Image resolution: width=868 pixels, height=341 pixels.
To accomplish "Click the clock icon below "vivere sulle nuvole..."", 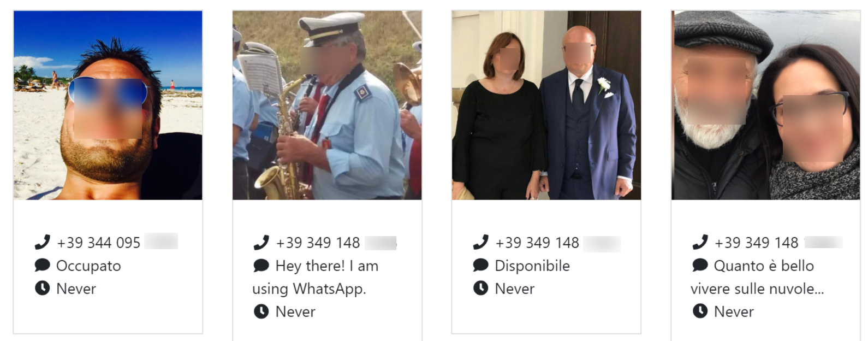I will (x=700, y=311).
